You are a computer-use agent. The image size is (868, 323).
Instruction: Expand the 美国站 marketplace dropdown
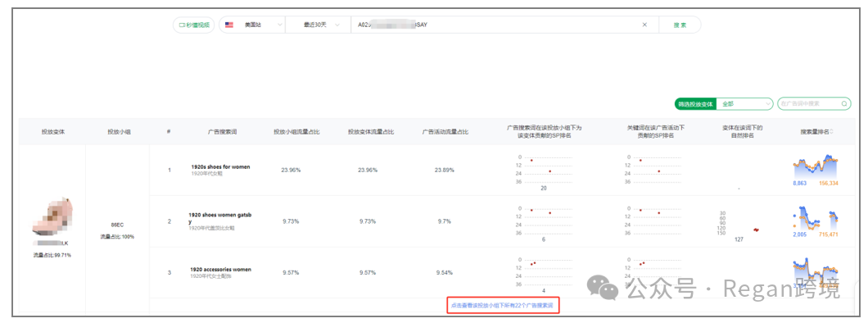tap(252, 25)
